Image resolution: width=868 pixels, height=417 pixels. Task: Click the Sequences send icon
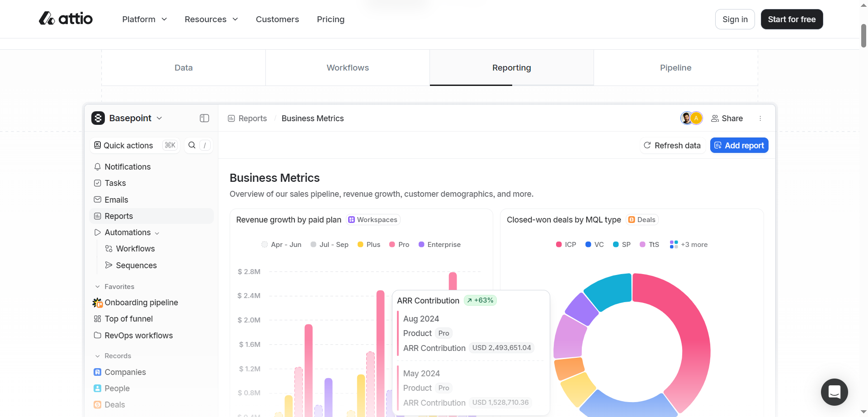(x=108, y=265)
